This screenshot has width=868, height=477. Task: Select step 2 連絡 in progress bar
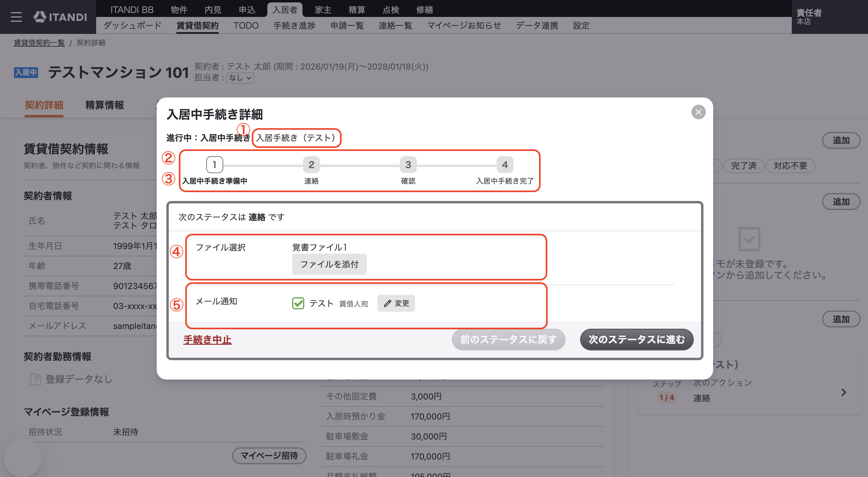point(311,165)
